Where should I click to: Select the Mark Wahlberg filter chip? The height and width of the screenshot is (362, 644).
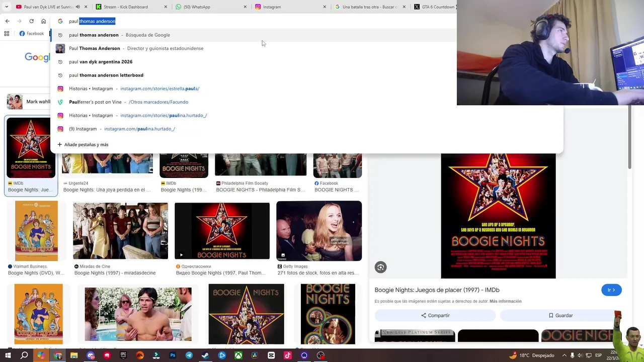click(x=29, y=102)
